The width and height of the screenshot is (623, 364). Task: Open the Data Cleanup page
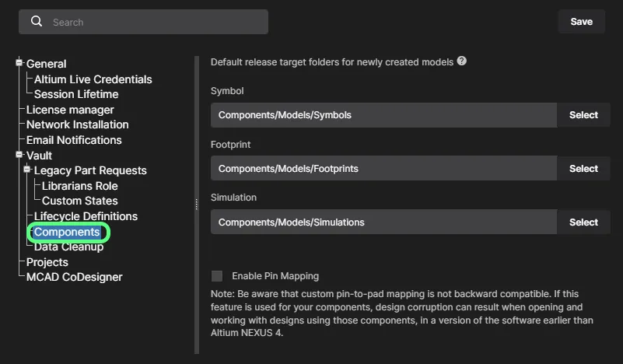[68, 247]
